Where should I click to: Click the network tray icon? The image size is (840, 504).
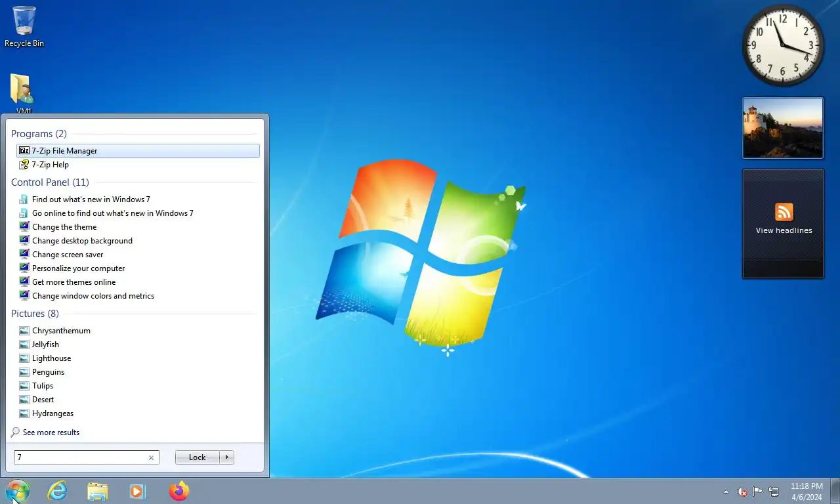pyautogui.click(x=774, y=492)
